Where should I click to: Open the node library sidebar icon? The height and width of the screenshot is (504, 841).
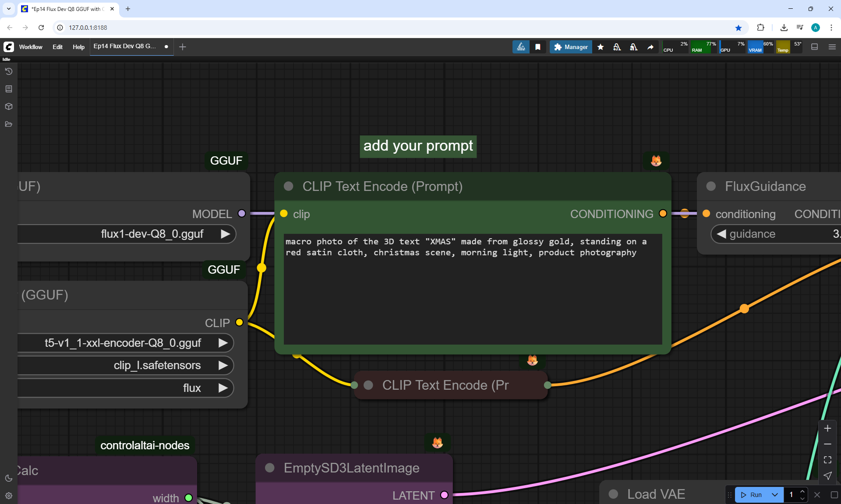pyautogui.click(x=9, y=89)
